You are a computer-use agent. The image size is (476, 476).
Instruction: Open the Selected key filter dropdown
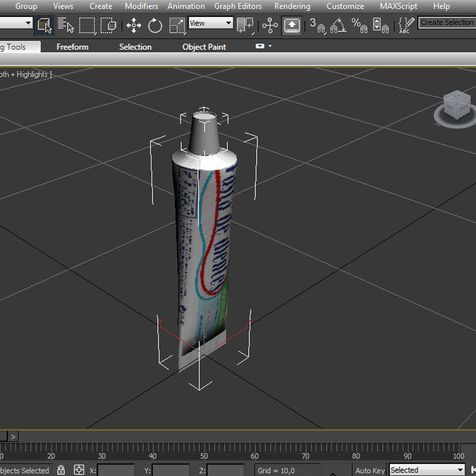427,470
